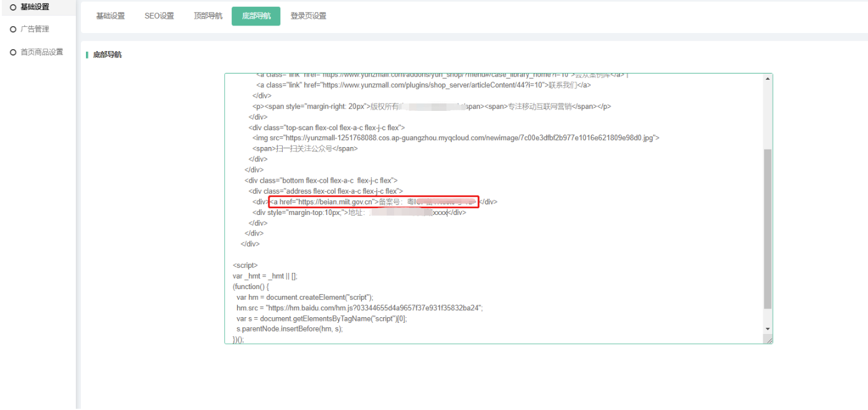
Task: Click the circle icon beside 广告管理
Action: pyautogui.click(x=13, y=29)
